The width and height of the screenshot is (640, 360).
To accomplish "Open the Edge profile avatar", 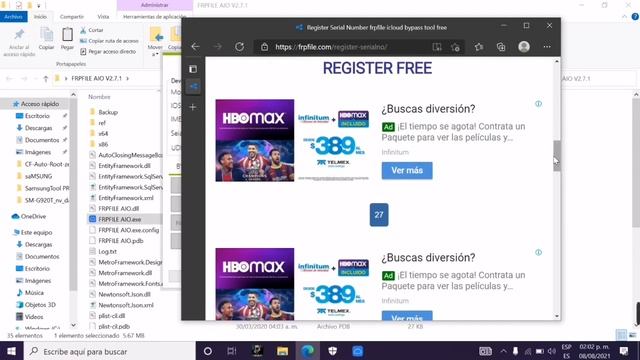I will 524,47.
